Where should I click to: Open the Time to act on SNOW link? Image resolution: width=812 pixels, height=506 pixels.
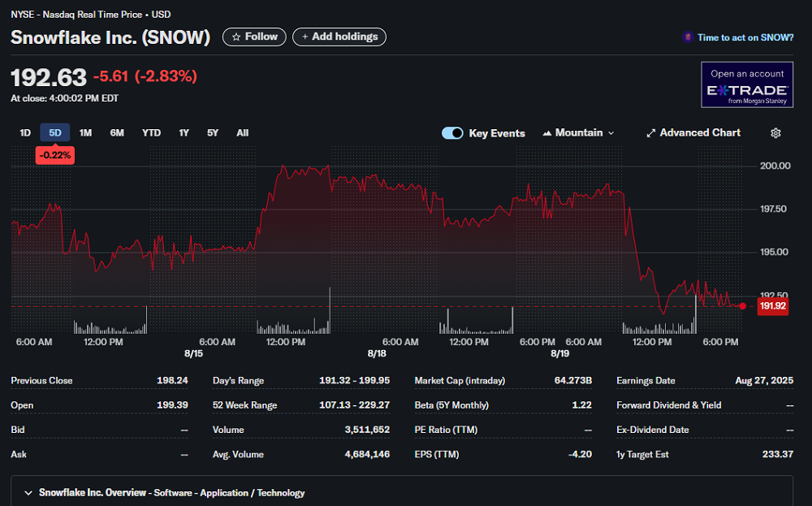pos(745,37)
